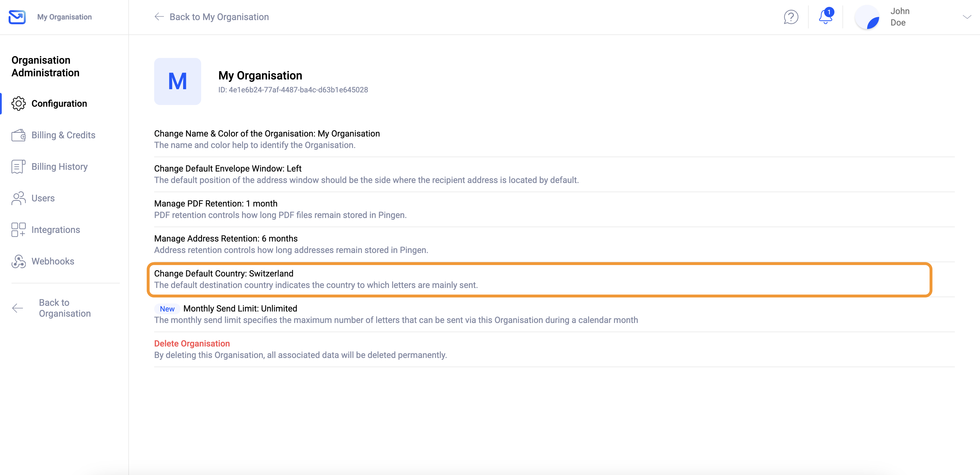Open Change Default Country: Switzerland
Image resolution: width=980 pixels, height=475 pixels.
554,280
